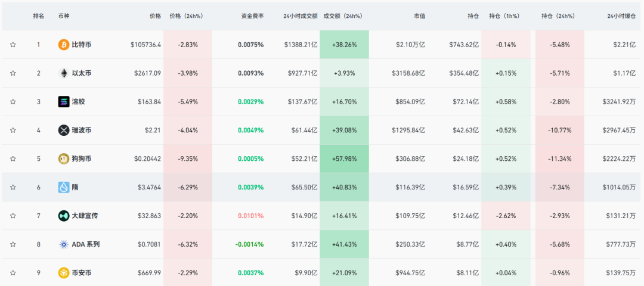Star the 以太币 row as favorite
Screen dimensions: 644x286
tap(13, 73)
